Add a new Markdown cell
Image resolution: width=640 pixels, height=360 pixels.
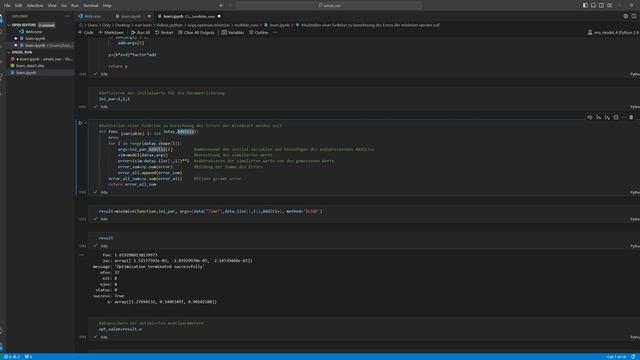coord(111,32)
